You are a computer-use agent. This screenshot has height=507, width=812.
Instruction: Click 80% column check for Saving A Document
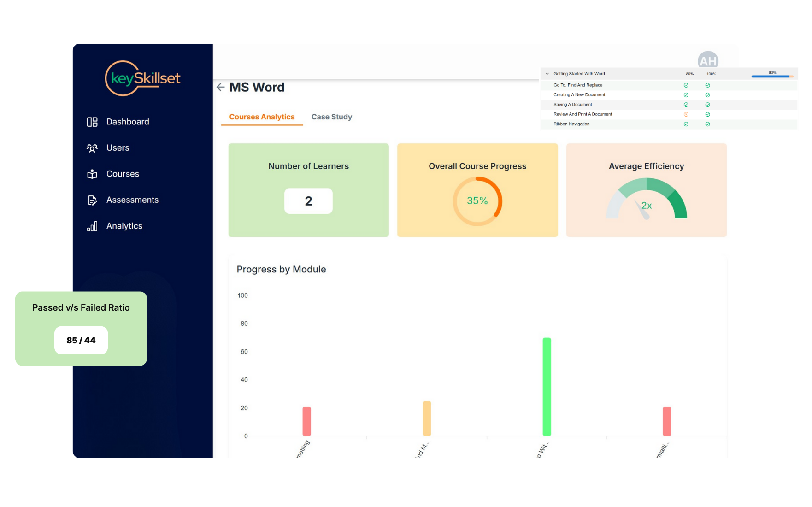tap(686, 105)
